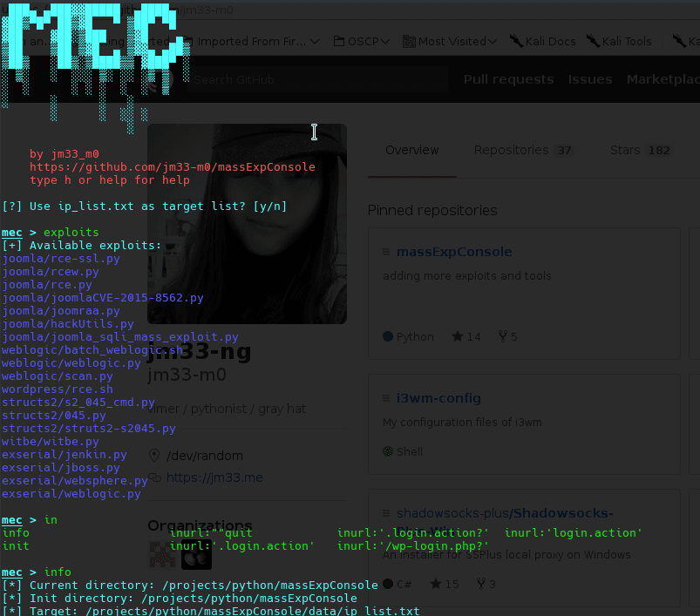The height and width of the screenshot is (616, 700).
Task: Click the jm33-ng profile avatar photo
Action: tap(247, 223)
